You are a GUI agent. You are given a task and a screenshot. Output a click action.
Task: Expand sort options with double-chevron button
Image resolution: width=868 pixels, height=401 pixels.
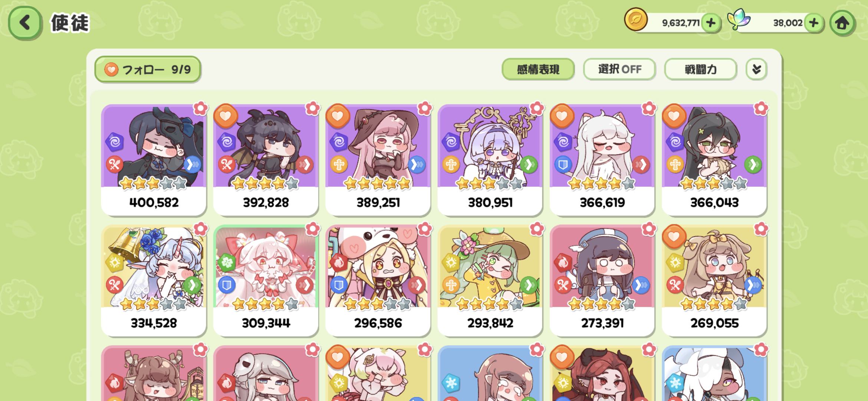point(756,69)
